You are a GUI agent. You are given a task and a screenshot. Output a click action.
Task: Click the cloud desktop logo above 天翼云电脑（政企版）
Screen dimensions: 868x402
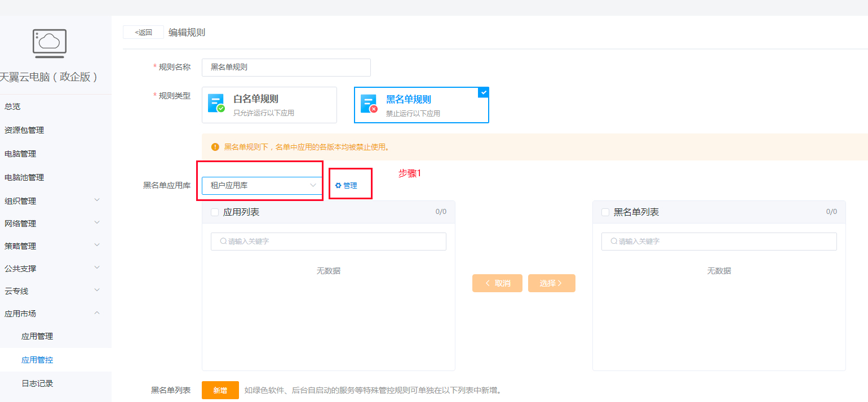pyautogui.click(x=49, y=42)
